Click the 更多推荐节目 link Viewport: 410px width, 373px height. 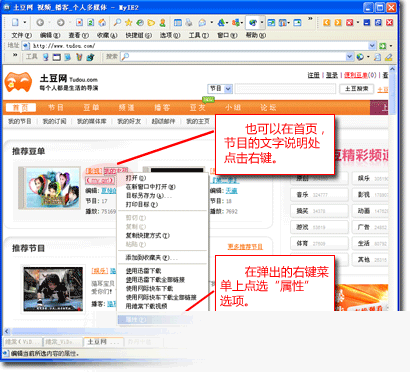point(245,247)
